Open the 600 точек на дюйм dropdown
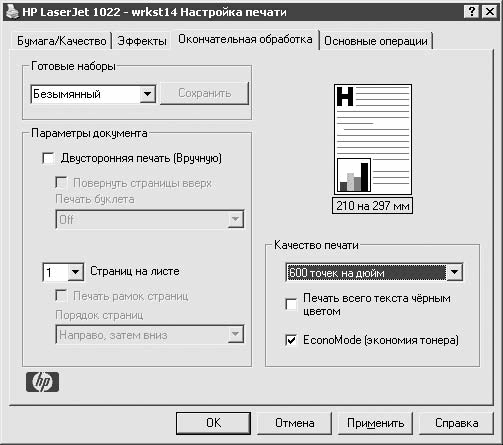503x445 pixels. click(454, 272)
